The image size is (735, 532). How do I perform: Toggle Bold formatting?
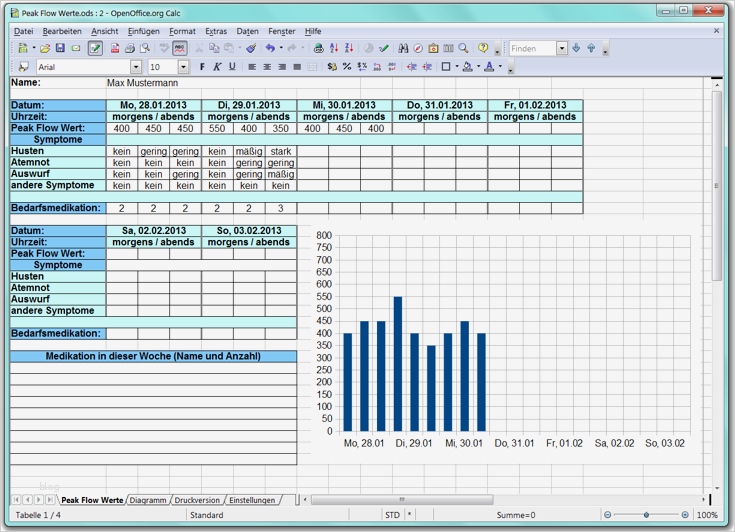[202, 67]
